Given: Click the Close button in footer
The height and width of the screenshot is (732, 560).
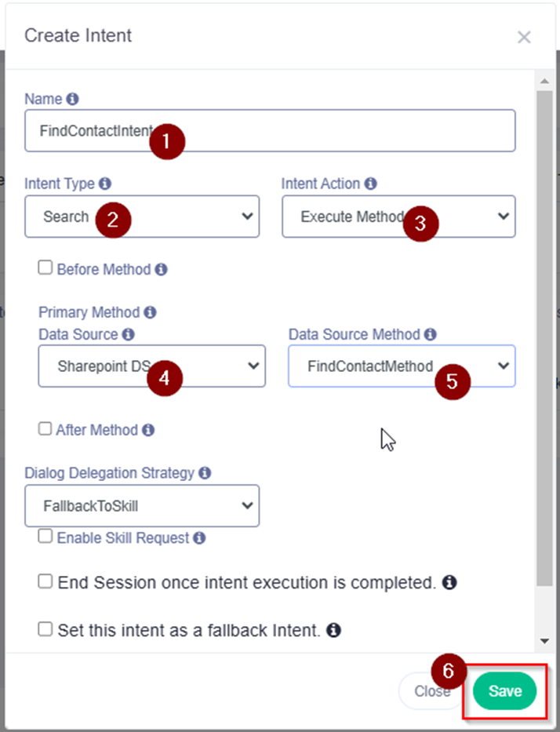Looking at the screenshot, I should click(432, 691).
